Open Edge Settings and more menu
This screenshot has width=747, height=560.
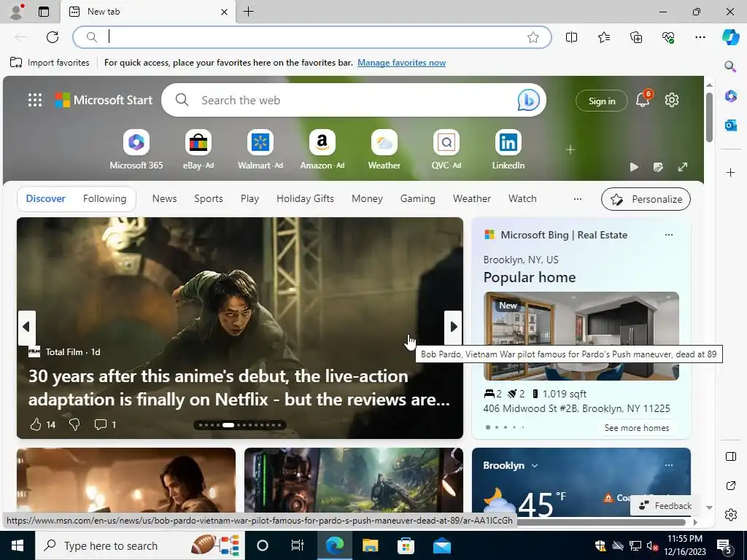(700, 37)
